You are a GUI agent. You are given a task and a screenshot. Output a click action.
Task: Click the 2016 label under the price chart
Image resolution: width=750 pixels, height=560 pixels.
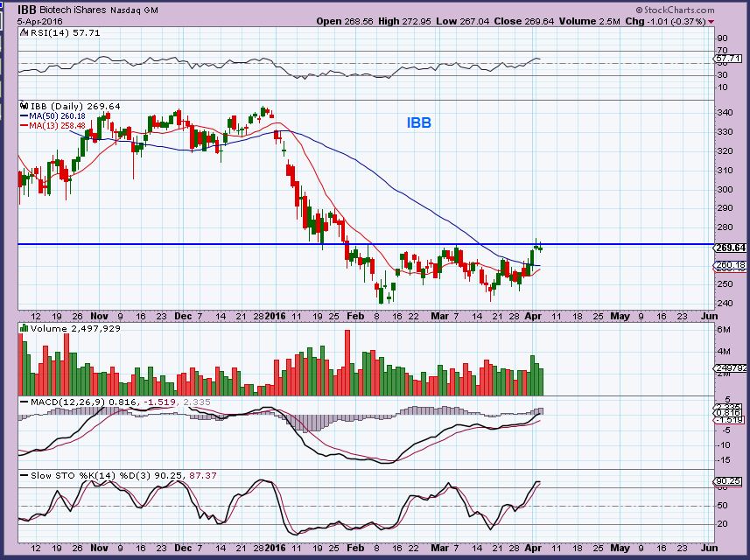click(275, 316)
